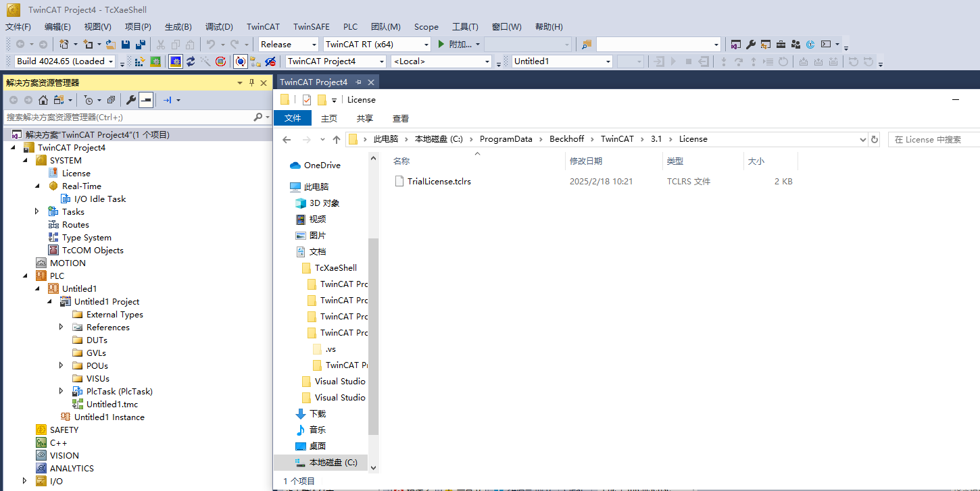Collapse the PLC node in project tree
Viewport: 980px width, 491px height.
point(25,276)
